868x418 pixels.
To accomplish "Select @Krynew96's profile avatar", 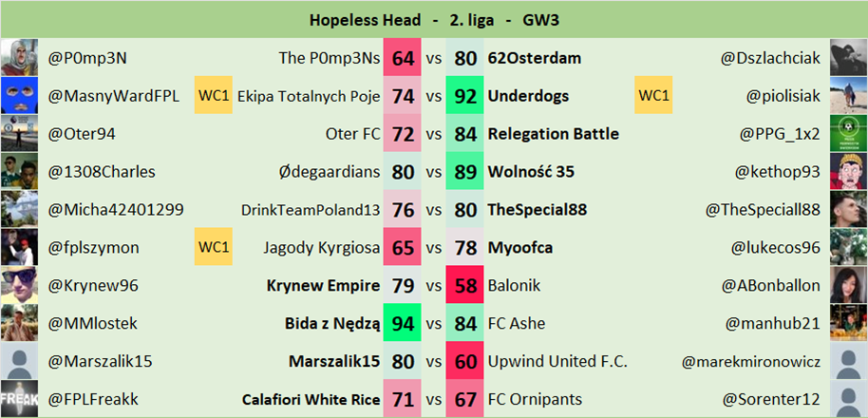I will tap(19, 285).
